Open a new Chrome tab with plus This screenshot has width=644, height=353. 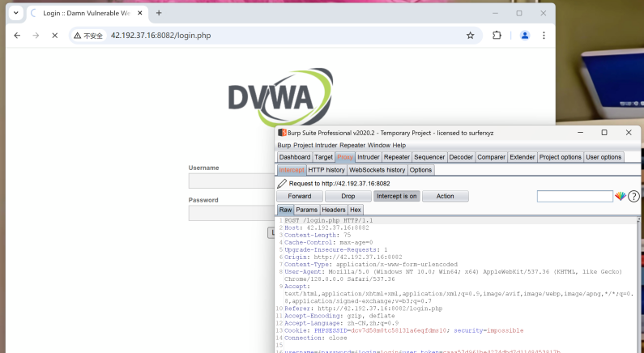coord(159,13)
